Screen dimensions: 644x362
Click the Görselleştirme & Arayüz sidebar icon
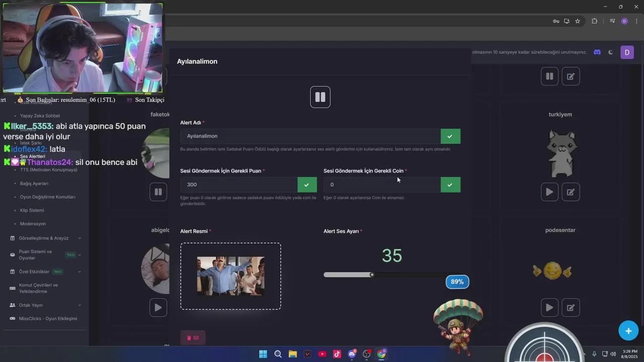(13, 238)
